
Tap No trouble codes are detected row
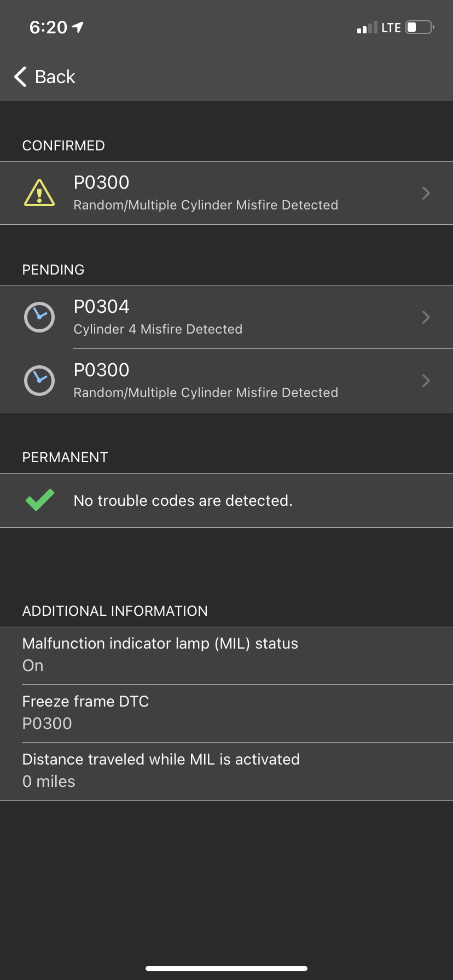click(x=183, y=500)
